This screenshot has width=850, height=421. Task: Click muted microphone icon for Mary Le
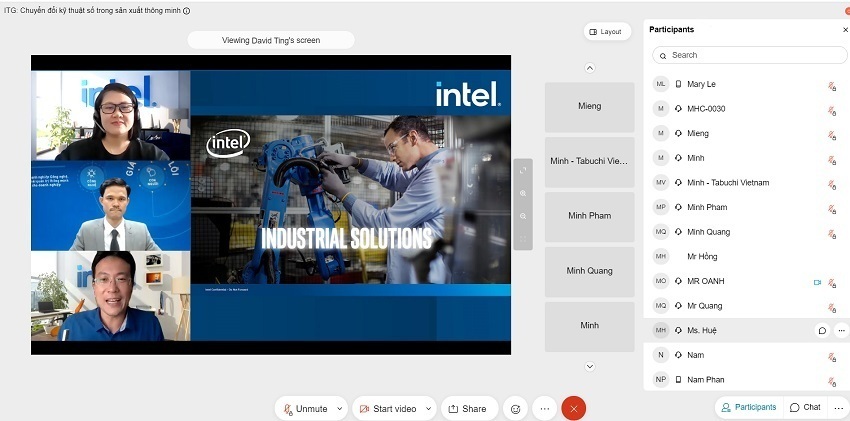coord(832,85)
